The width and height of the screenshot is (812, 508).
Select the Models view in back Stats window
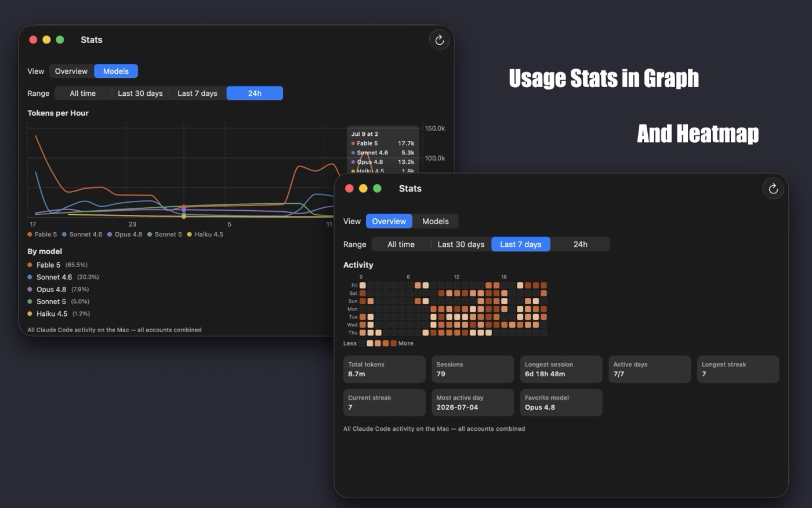coord(116,71)
